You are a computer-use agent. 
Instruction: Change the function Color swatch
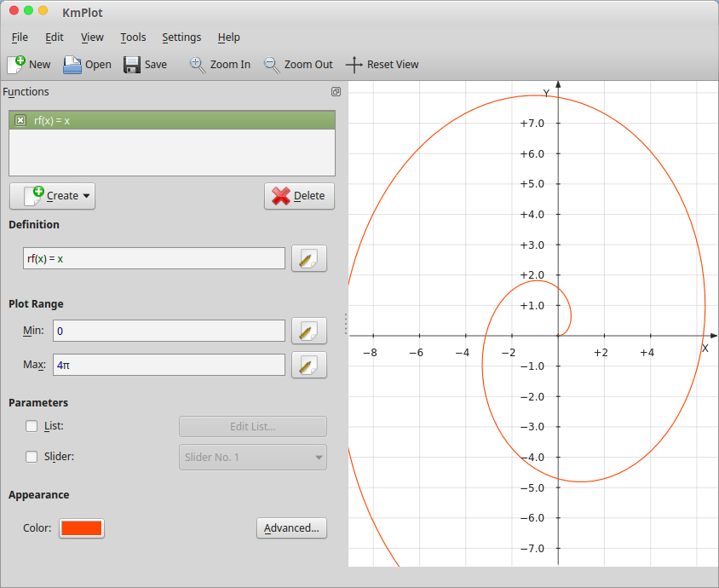click(x=81, y=528)
